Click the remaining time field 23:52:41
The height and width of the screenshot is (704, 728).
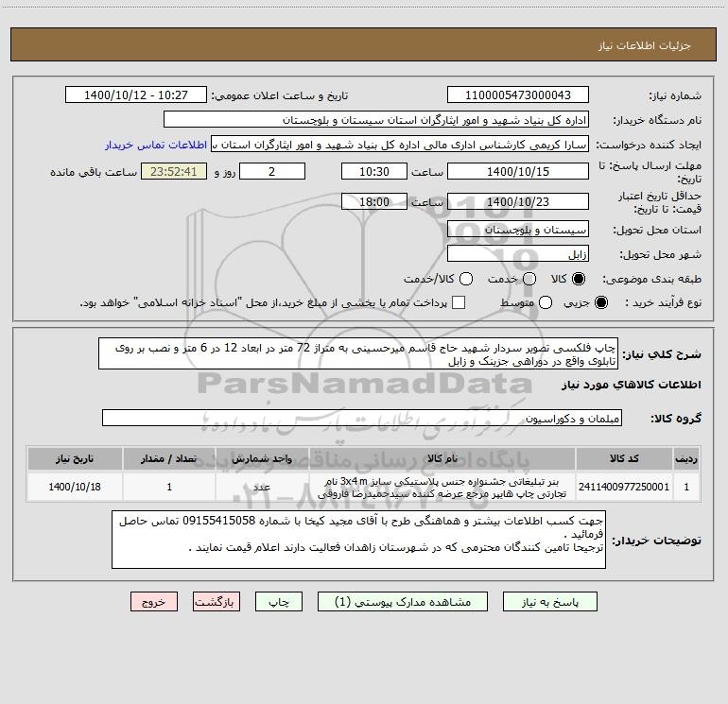[174, 171]
